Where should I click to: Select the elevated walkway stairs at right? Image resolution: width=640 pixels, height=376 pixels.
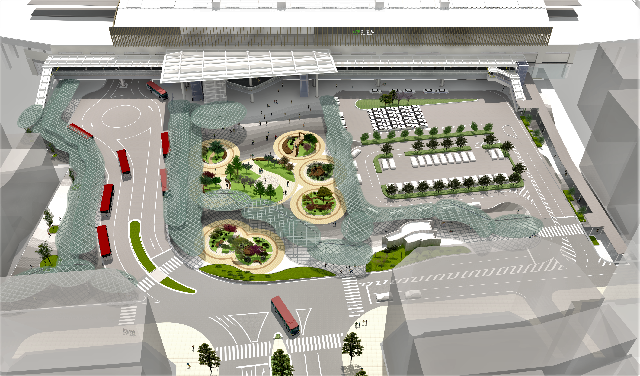(x=507, y=82)
